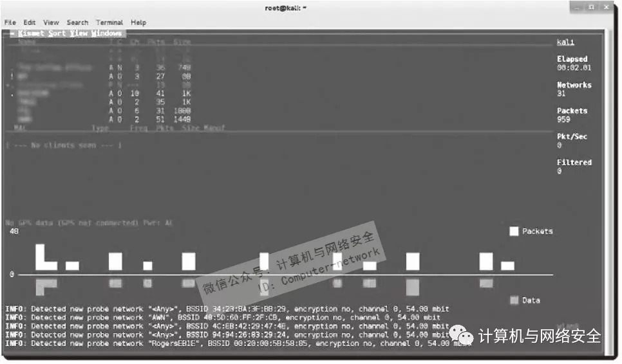This screenshot has height=364, width=622.
Task: Click the GPS status line above the graph
Action: point(89,223)
